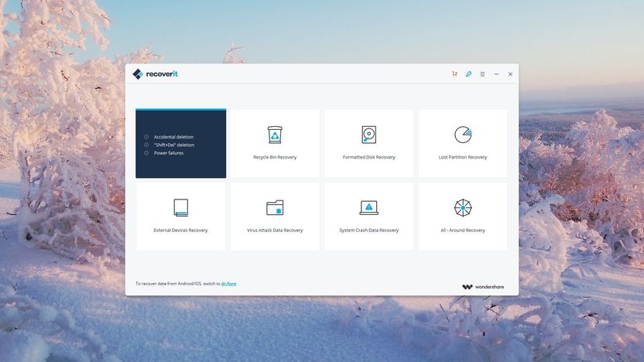Select the All - Around Recovery label

(463, 231)
